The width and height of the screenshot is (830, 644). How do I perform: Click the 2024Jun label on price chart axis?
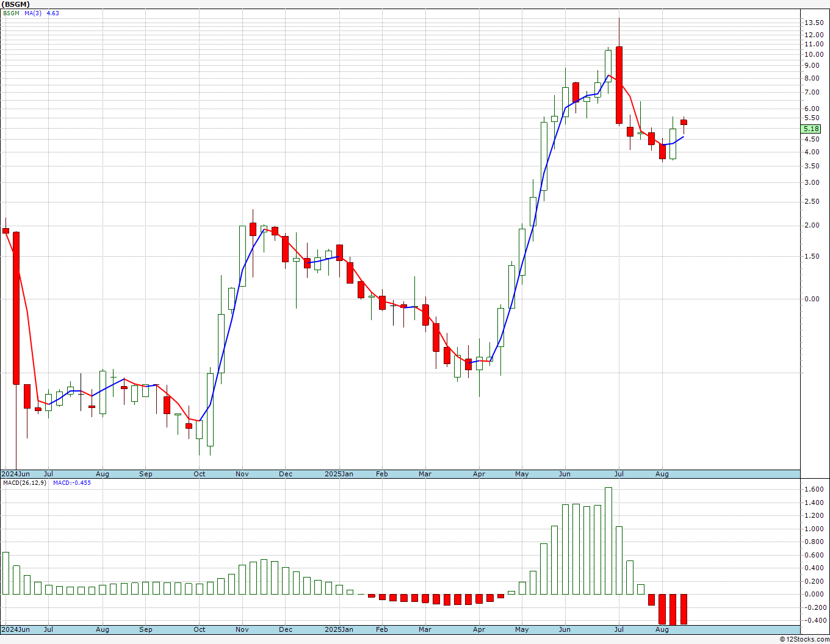pyautogui.click(x=15, y=474)
